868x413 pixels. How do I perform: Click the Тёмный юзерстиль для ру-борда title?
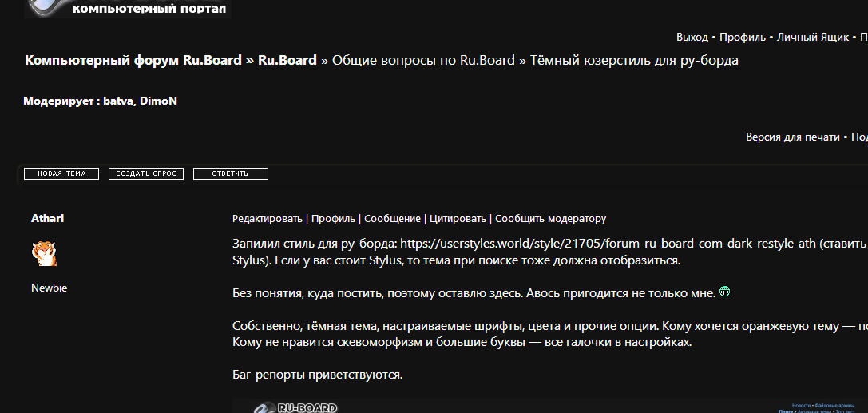click(x=634, y=60)
